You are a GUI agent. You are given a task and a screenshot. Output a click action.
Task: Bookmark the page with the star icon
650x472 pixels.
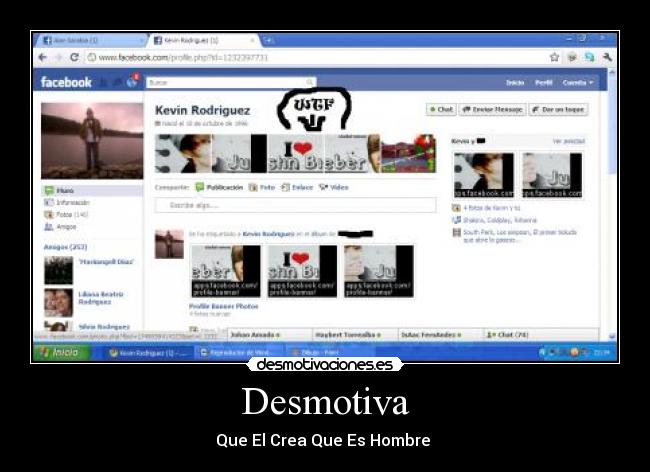click(x=554, y=57)
